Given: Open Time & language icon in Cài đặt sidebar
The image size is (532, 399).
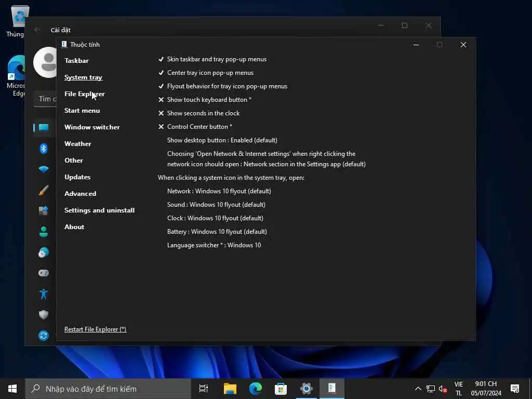Looking at the screenshot, I should pyautogui.click(x=44, y=252).
